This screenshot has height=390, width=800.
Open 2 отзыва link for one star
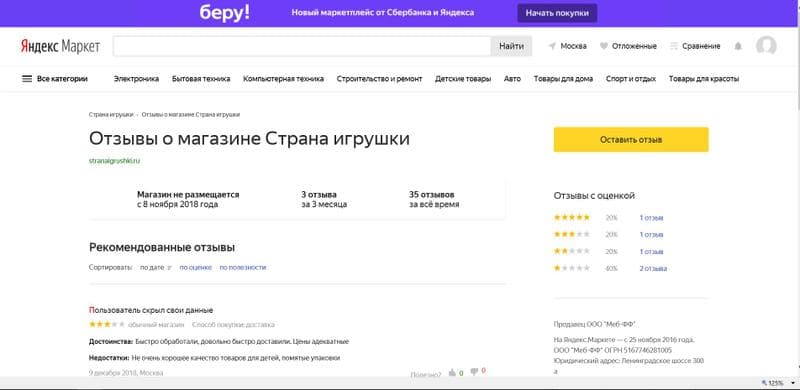click(x=653, y=269)
